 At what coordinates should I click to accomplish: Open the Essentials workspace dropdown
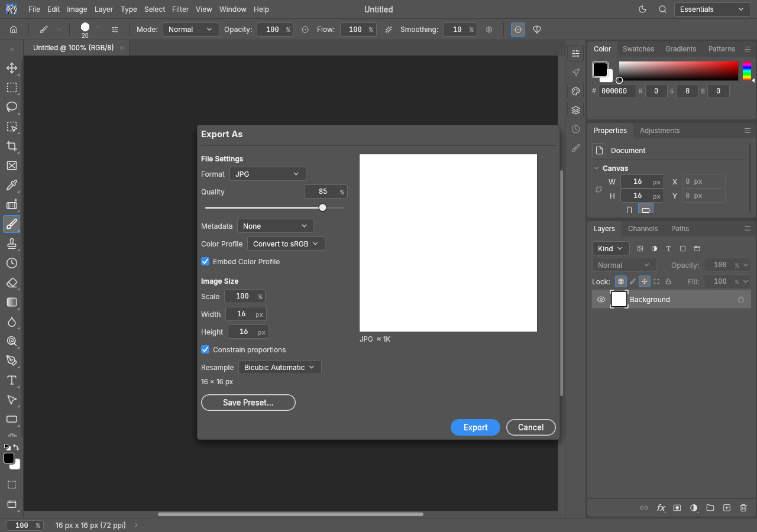pos(712,9)
